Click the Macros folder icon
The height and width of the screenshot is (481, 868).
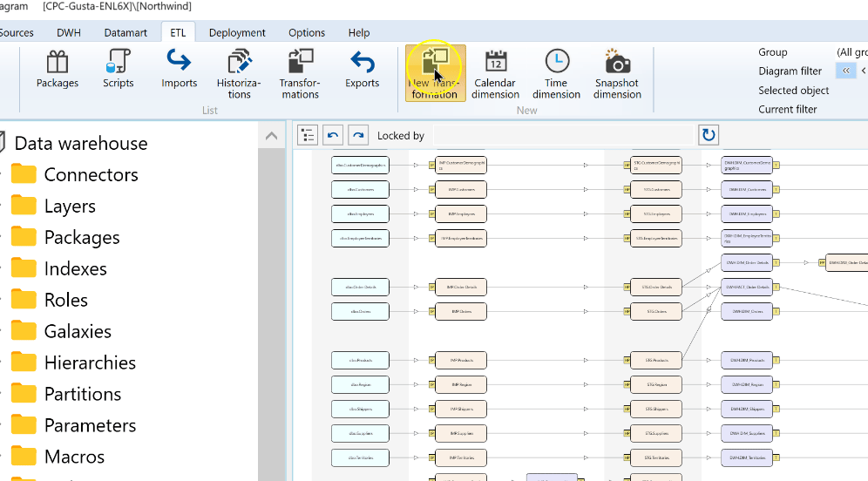coord(24,456)
